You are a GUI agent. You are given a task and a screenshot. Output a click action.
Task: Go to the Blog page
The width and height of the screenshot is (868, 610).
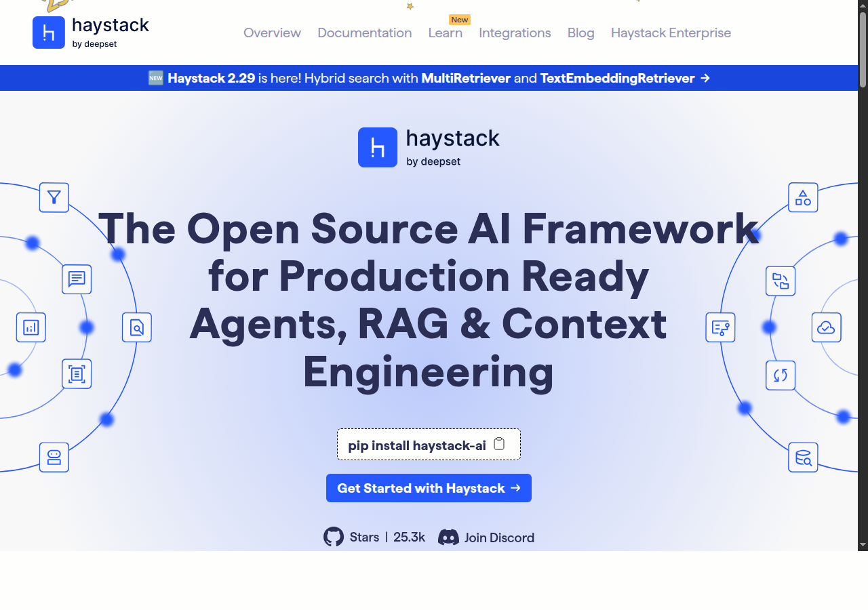click(x=581, y=33)
